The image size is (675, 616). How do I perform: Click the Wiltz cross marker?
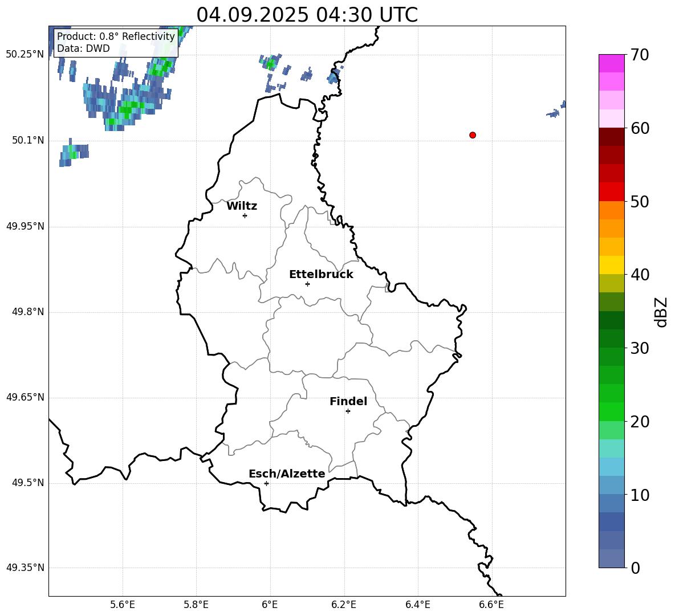pyautogui.click(x=245, y=215)
